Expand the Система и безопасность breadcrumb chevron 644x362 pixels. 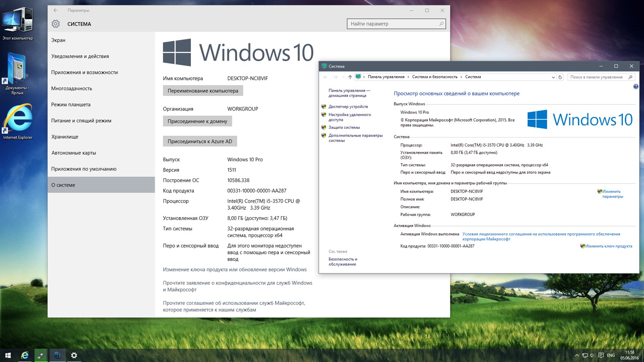461,77
